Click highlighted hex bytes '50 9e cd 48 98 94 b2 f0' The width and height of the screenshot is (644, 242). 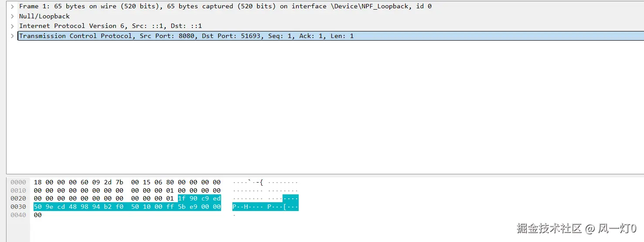78,207
